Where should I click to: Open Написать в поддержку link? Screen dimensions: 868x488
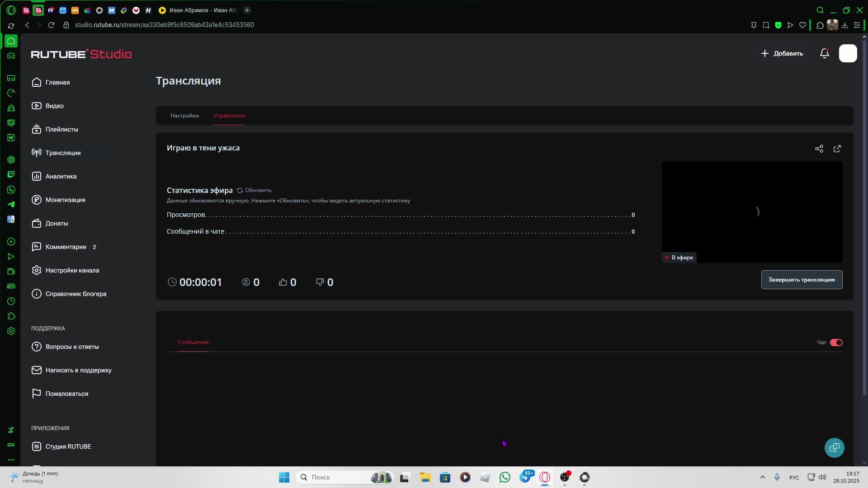click(78, 370)
